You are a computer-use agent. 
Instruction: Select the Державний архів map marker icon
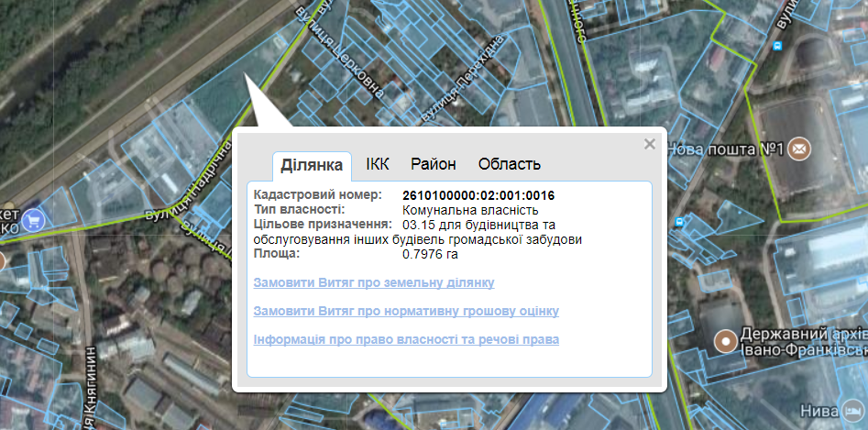click(x=727, y=339)
